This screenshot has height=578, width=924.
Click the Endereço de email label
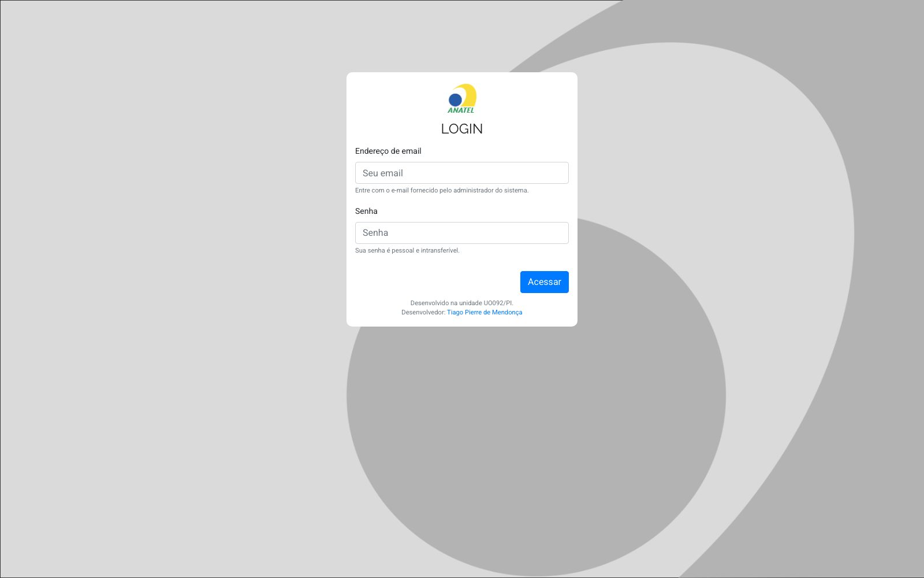(388, 151)
